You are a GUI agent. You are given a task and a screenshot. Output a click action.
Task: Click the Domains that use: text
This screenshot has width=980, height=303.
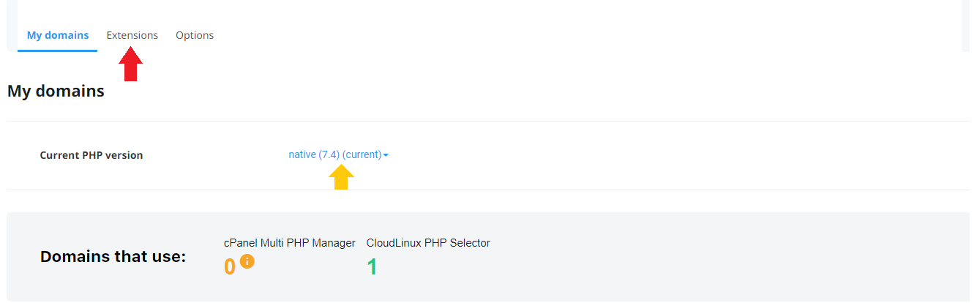click(113, 257)
